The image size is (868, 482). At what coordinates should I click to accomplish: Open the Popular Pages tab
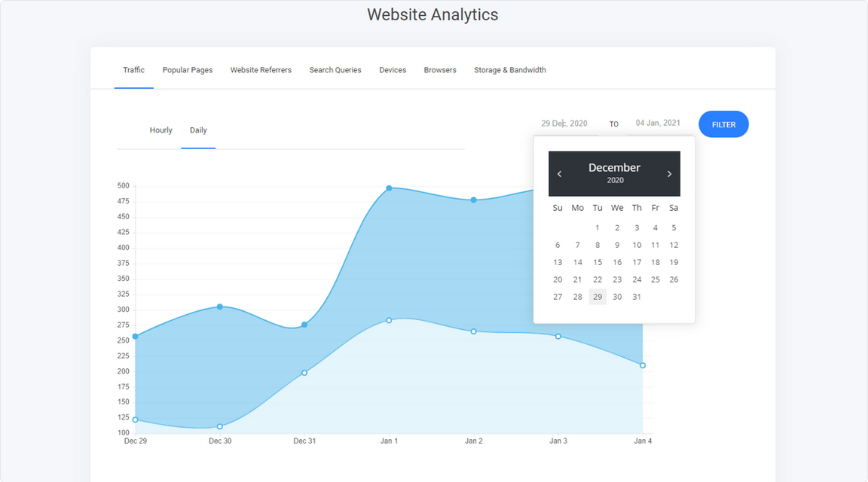coord(187,70)
